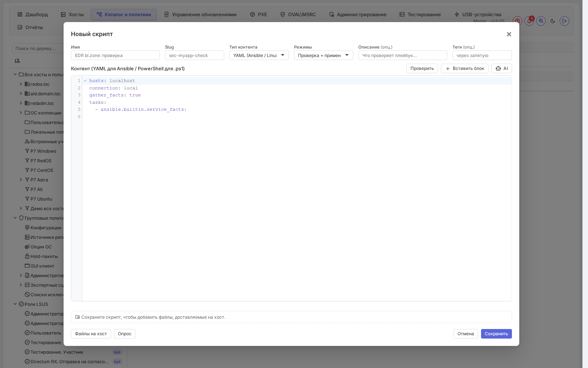Click the Файлы на хост button
The image size is (588, 368).
click(91, 334)
